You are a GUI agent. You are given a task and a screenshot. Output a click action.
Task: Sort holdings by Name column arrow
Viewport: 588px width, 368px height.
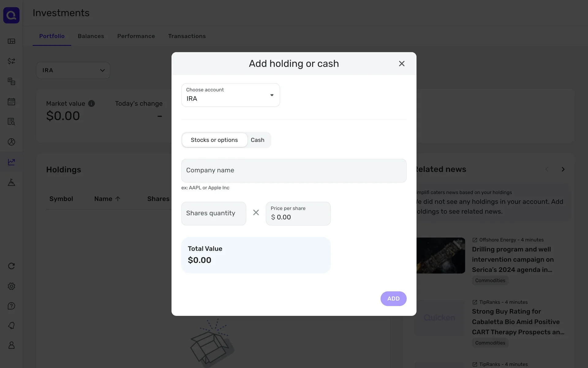click(x=118, y=199)
